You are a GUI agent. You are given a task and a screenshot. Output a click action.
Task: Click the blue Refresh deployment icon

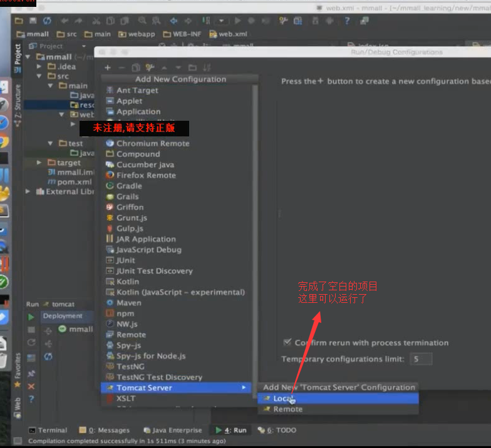click(48, 357)
